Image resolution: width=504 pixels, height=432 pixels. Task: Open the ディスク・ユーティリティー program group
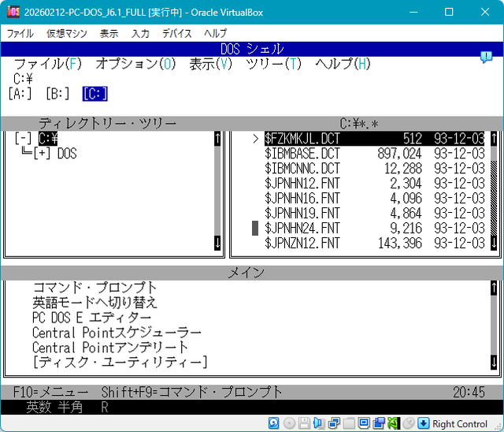click(120, 362)
